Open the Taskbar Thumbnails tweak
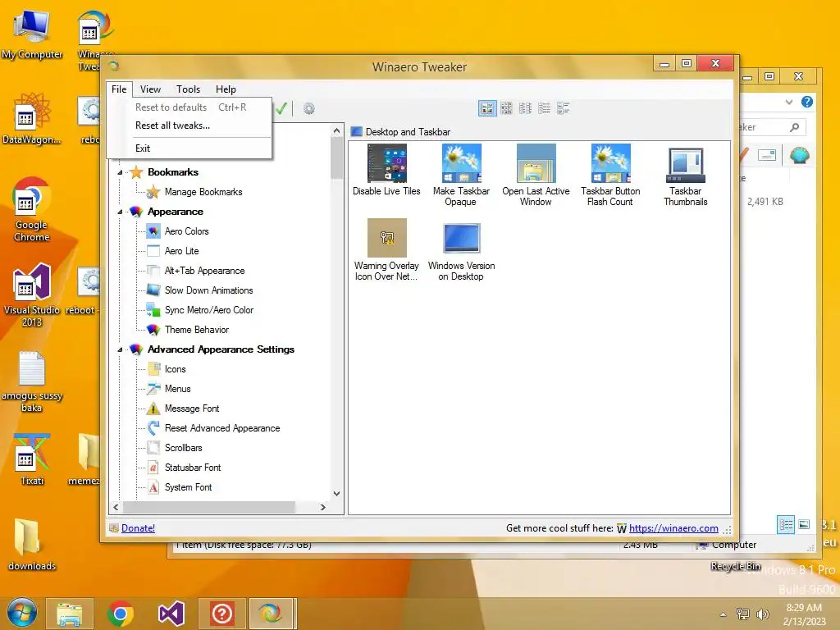This screenshot has height=630, width=840. pos(685,176)
